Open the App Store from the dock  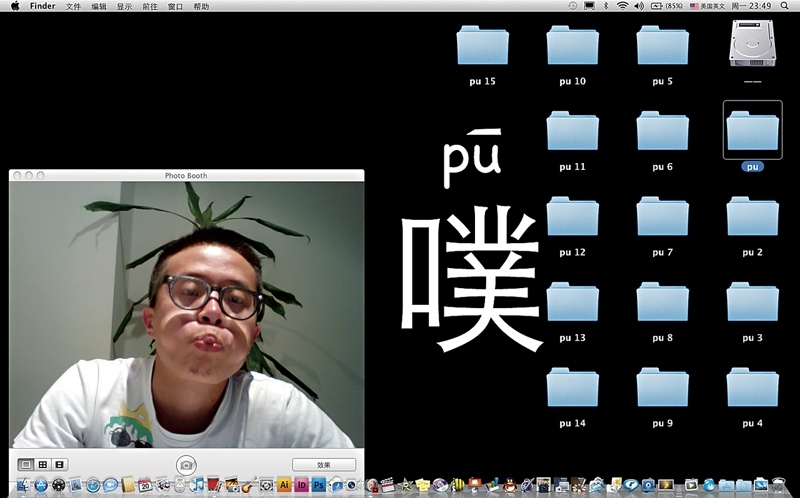41,485
